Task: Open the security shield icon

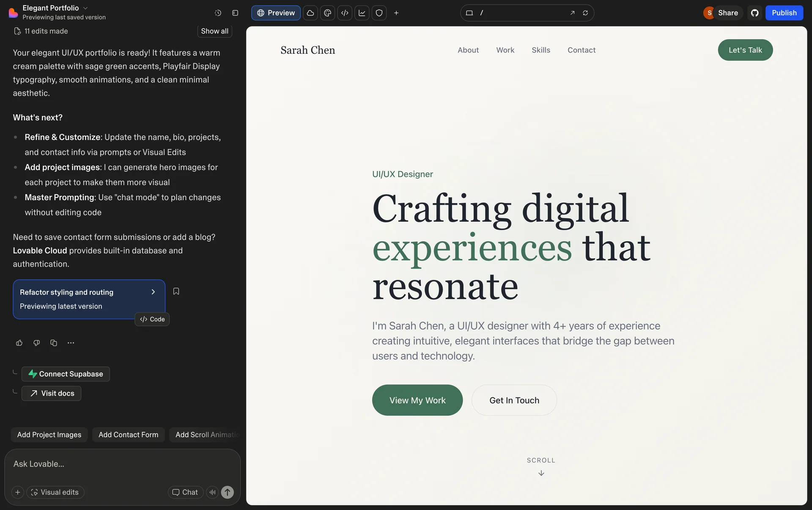Action: [379, 13]
